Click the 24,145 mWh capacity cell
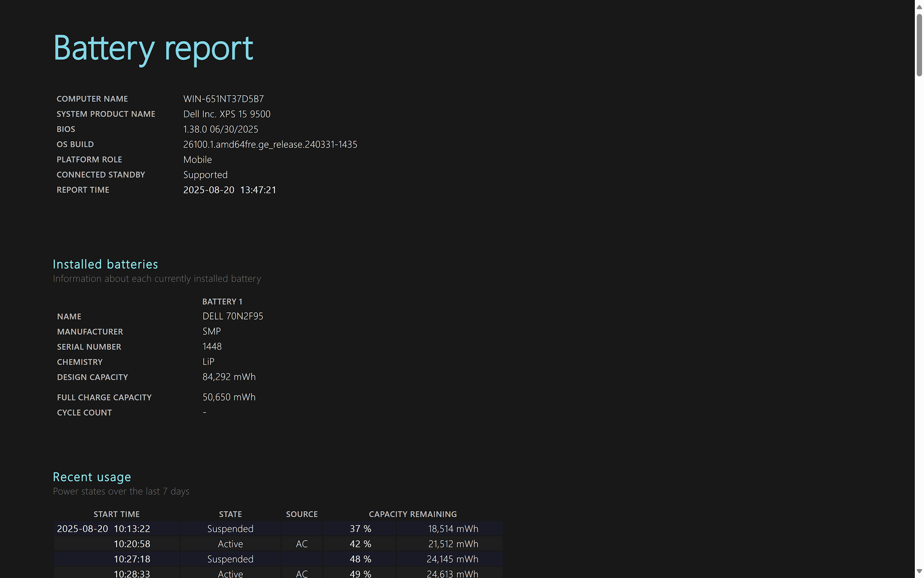924x578 pixels. 452,559
